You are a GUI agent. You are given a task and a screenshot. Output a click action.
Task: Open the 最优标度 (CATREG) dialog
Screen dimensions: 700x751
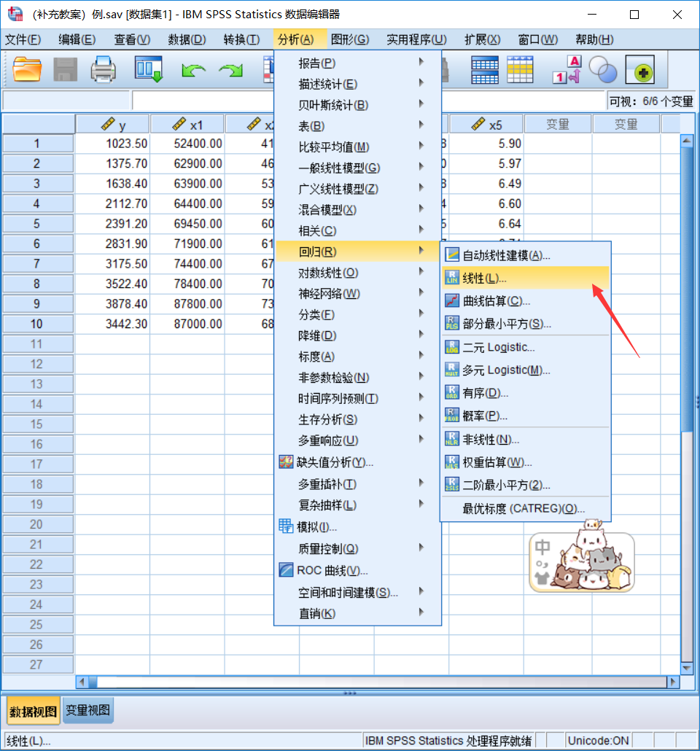[518, 507]
